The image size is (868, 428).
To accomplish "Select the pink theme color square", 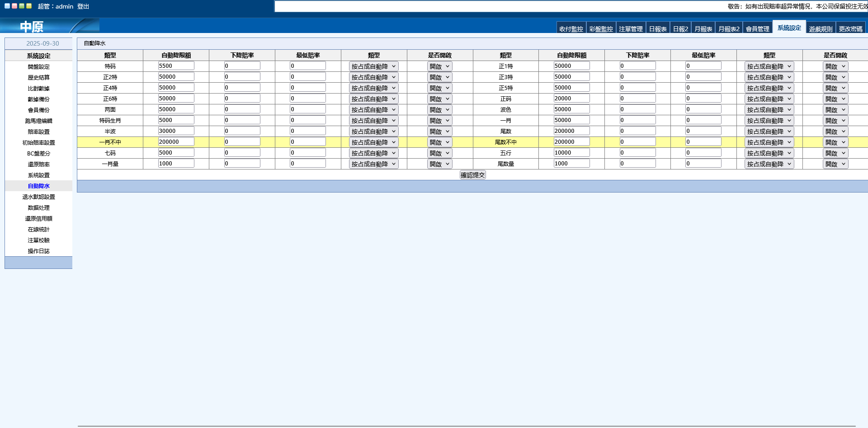I will point(14,6).
